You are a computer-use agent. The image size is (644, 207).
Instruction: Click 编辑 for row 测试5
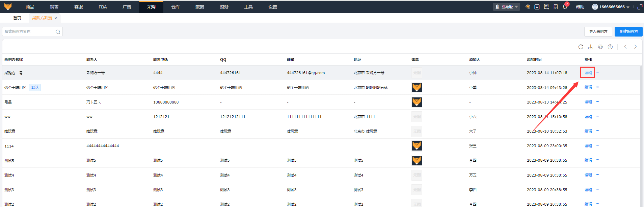tap(588, 160)
